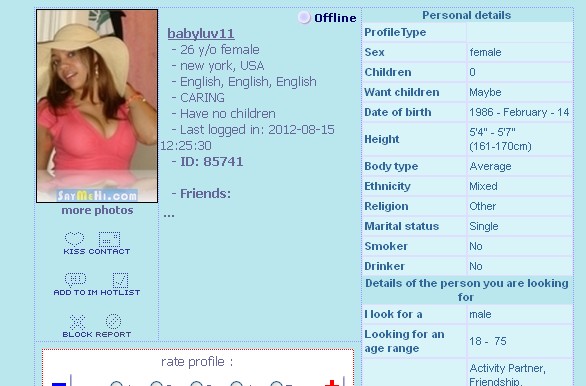Open the Contact envelope icon
Viewport: 586px width, 386px height.
click(x=109, y=244)
